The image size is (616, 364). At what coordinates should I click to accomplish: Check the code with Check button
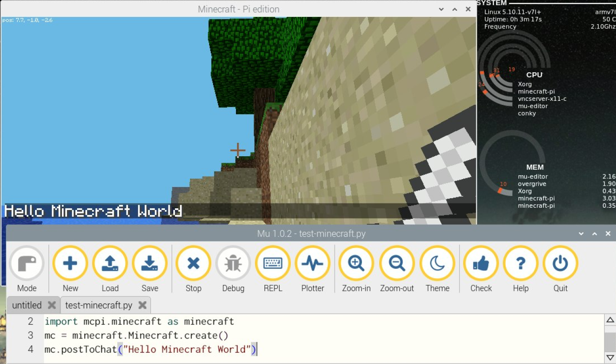pos(481,269)
